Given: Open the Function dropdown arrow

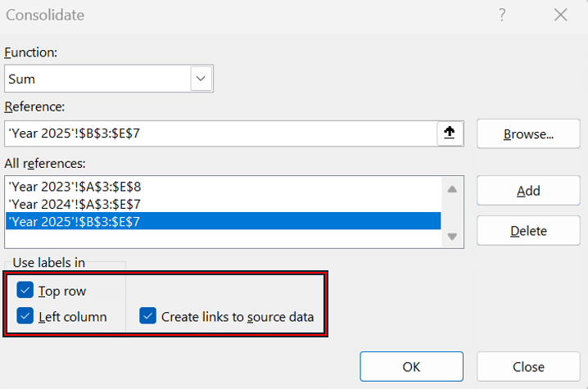Looking at the screenshot, I should pyautogui.click(x=201, y=79).
